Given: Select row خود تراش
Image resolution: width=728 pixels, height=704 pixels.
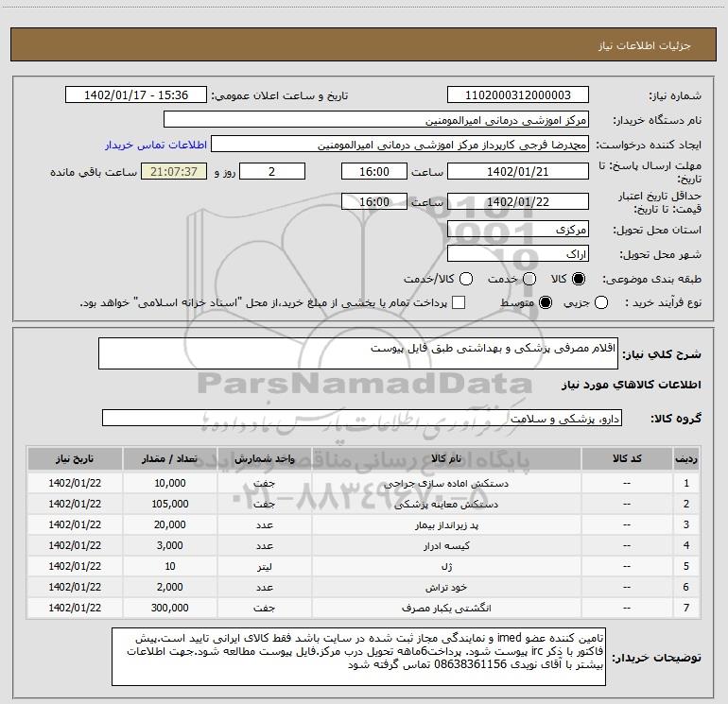Looking at the screenshot, I should point(364,587).
